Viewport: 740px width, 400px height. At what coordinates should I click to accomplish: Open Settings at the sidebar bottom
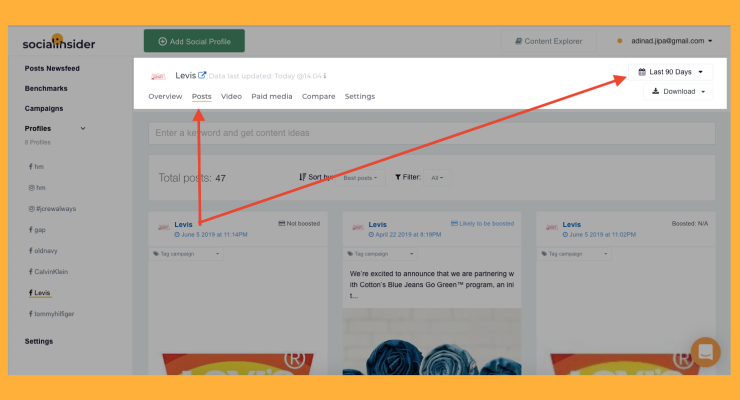click(x=39, y=341)
